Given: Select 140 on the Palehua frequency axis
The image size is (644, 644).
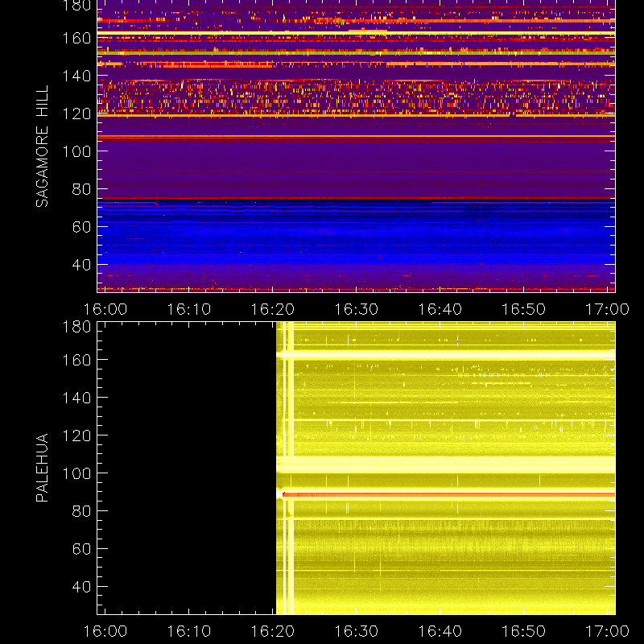Looking at the screenshot, I should coord(76,398).
